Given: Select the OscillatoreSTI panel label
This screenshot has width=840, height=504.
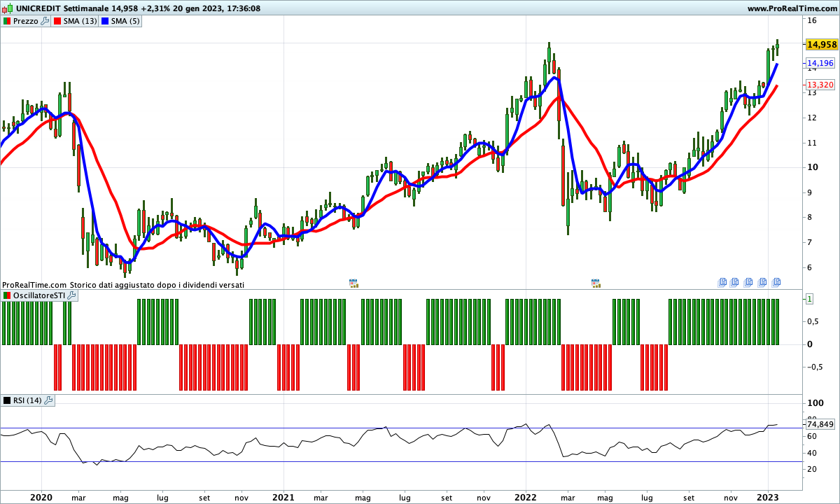Looking at the screenshot, I should pos(39,296).
